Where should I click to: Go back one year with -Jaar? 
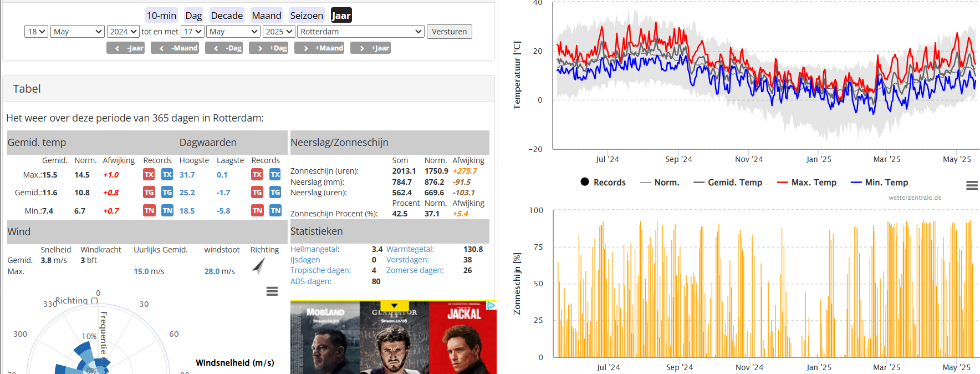(125, 48)
